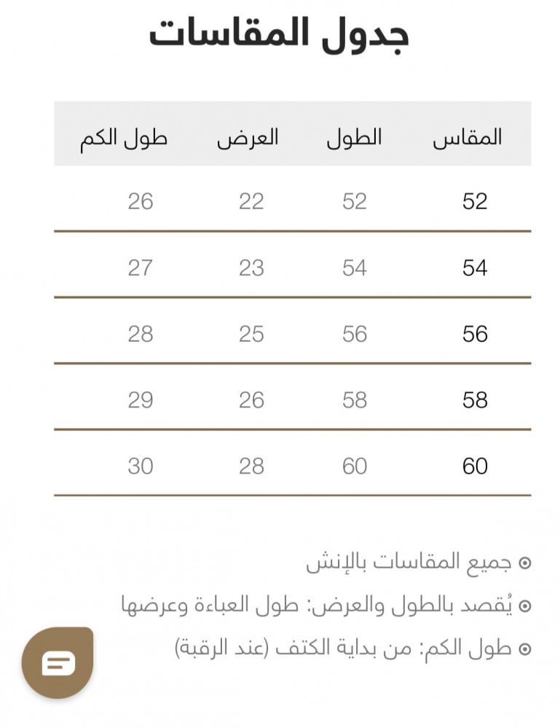Click size 54 in المقاس column
This screenshot has height=728, width=560.
tap(475, 268)
